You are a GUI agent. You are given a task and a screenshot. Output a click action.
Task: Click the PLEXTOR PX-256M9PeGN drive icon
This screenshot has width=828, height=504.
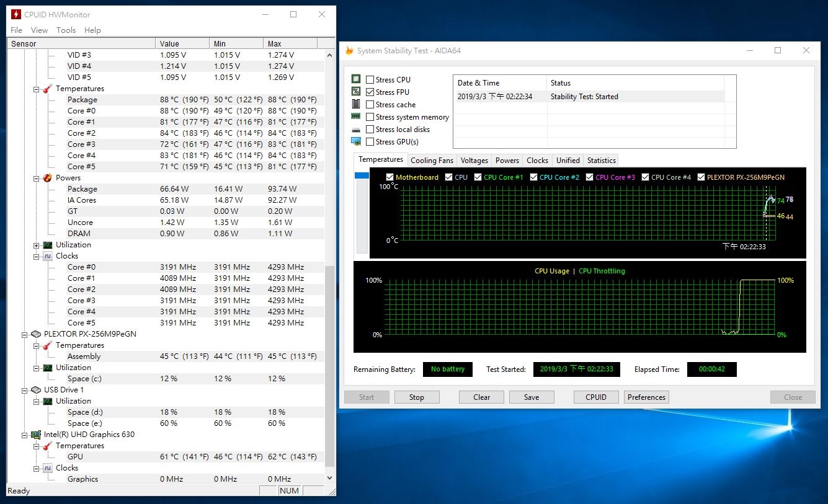tap(36, 334)
